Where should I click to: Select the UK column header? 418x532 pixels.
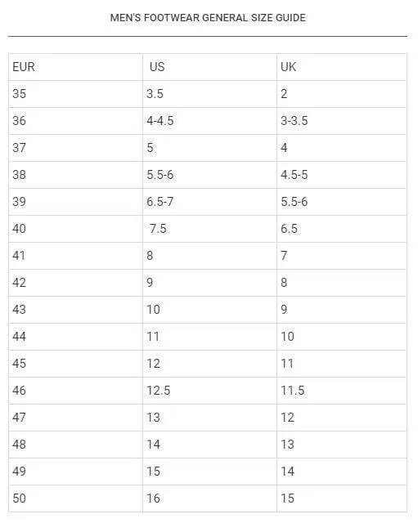[342, 67]
